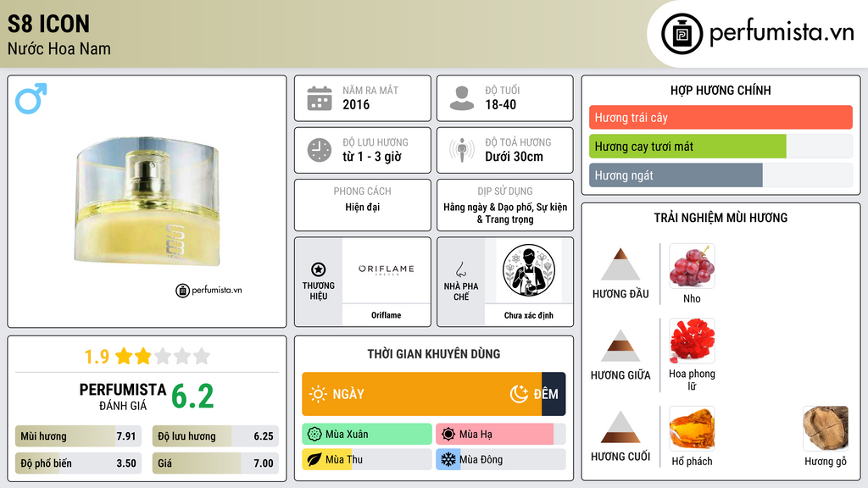This screenshot has height=488, width=868.
Task: Click the 1.9 star rating number
Action: (x=97, y=357)
